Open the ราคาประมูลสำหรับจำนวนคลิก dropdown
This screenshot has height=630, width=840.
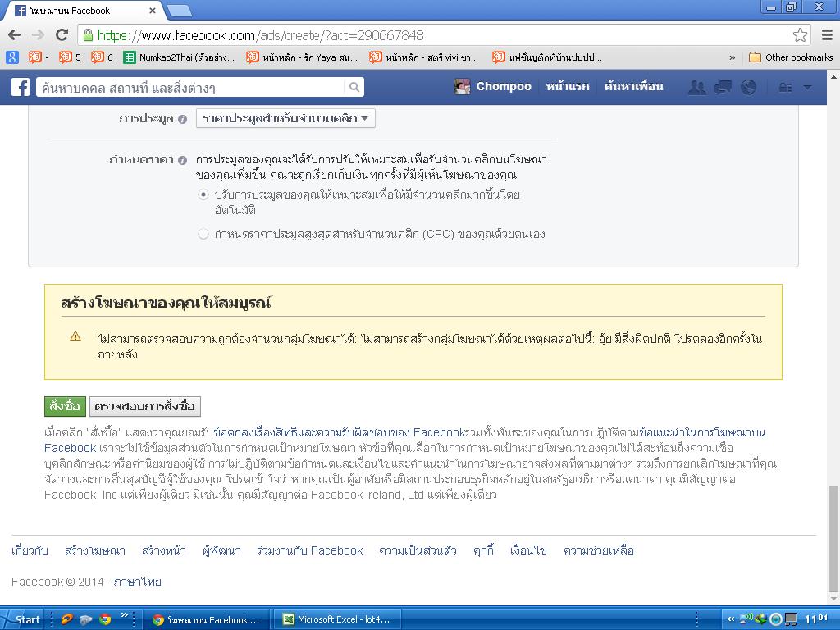tap(285, 118)
